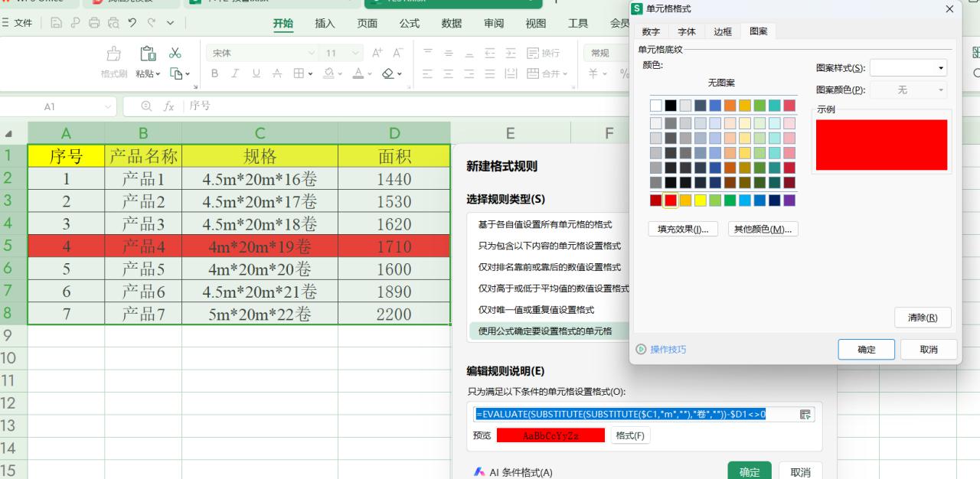Open the 公式 ribbon tab

410,23
